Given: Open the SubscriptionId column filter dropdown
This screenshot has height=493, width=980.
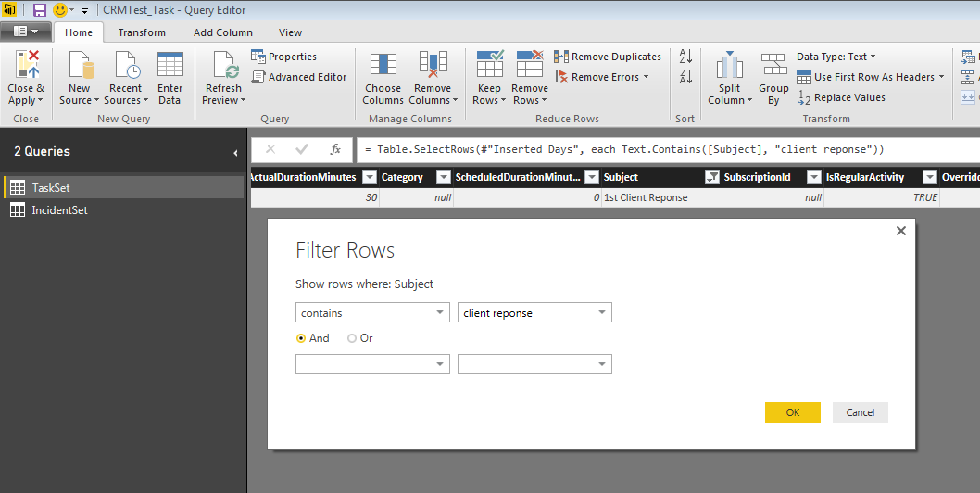Looking at the screenshot, I should pyautogui.click(x=814, y=177).
